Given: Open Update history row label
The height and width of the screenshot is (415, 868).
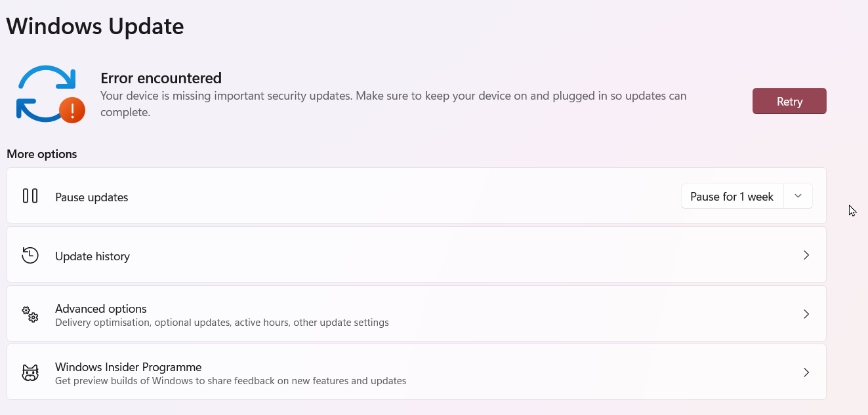Looking at the screenshot, I should point(93,256).
